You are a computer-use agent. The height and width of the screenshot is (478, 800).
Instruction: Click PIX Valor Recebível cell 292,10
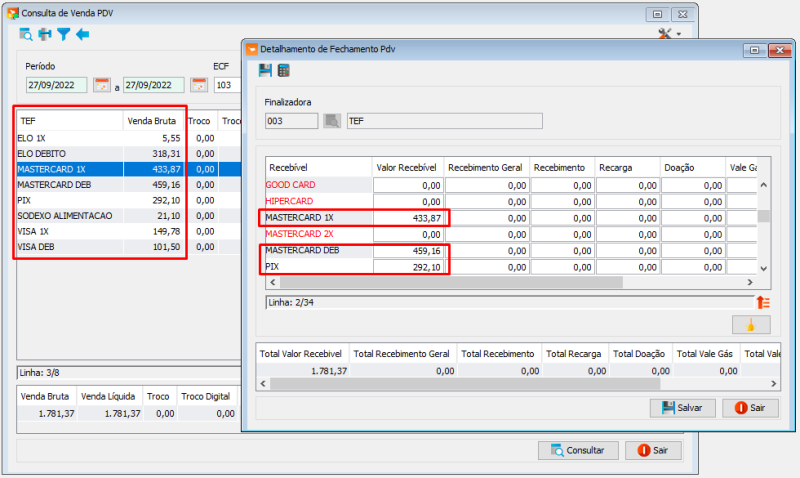408,267
